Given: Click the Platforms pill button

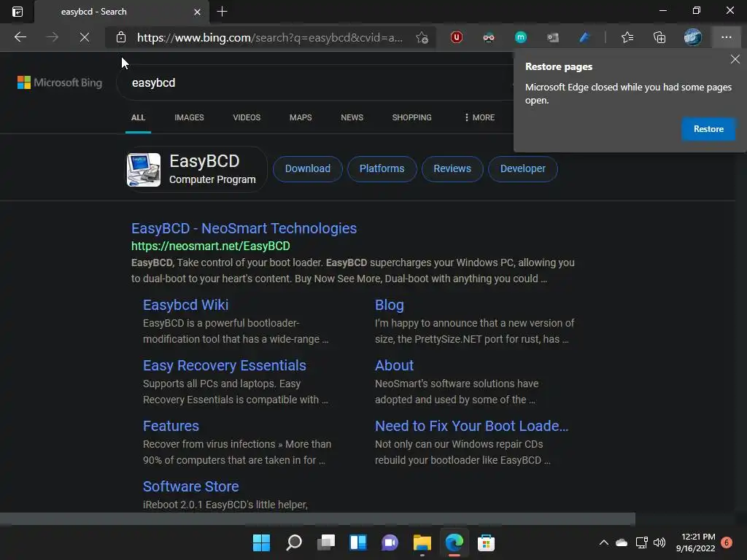Looking at the screenshot, I should pyautogui.click(x=382, y=168).
